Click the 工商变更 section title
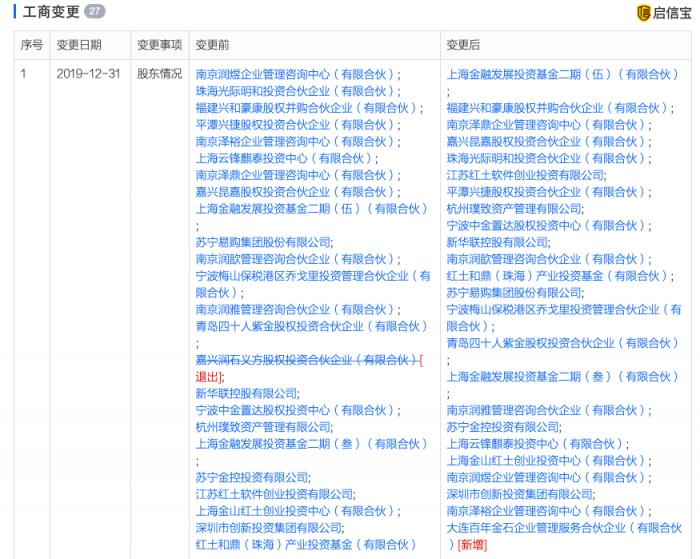This screenshot has height=559, width=700. coord(51,12)
